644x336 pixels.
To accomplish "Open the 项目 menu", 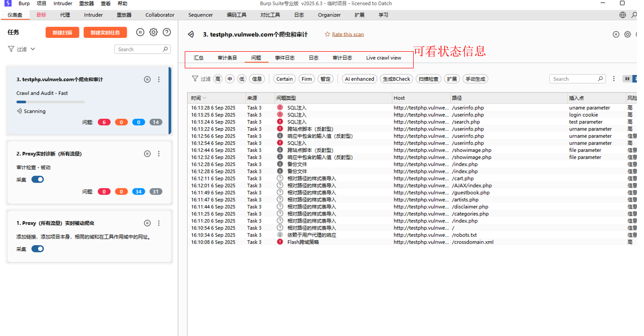I will [42, 3].
